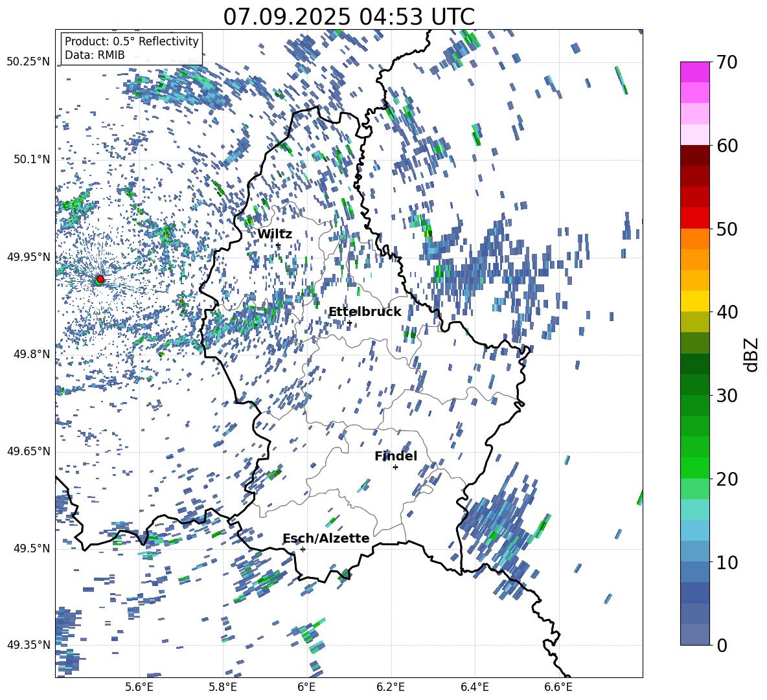This screenshot has height=700, width=767.
Task: Click the Product: 0.5° Reflectivity text
Action: point(132,41)
